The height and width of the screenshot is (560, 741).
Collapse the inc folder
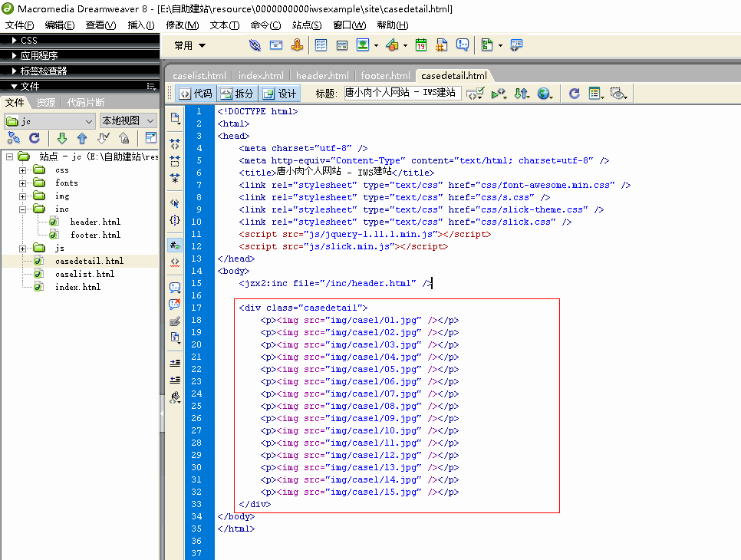coord(23,209)
